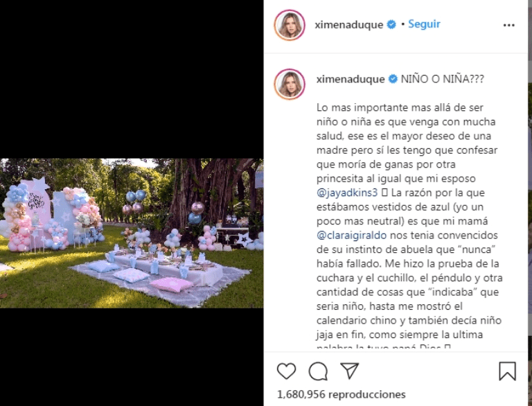Like the post with the heart icon
The height and width of the screenshot is (406, 532).
[x=286, y=371]
